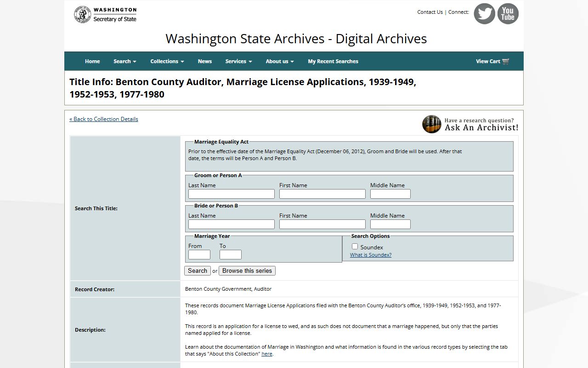Focus Marriage Year To field
The image size is (588, 368).
coord(231,255)
